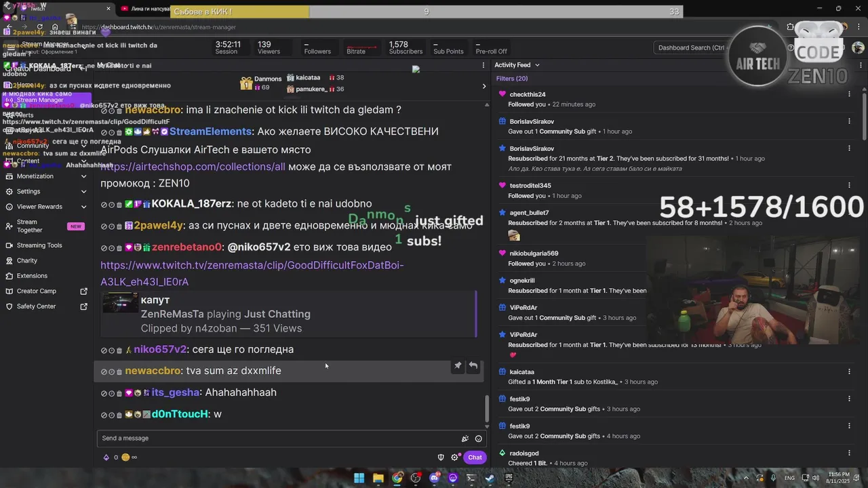The image size is (868, 488).
Task: Close the Twitch browser tab
Action: click(108, 9)
